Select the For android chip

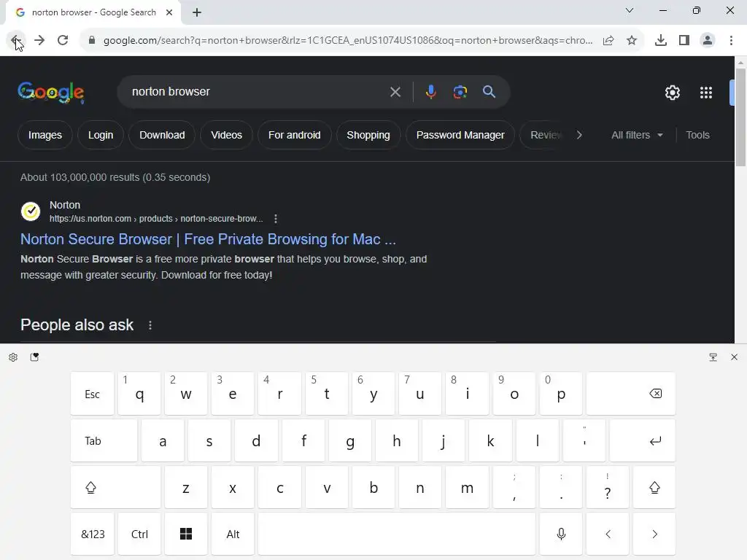tap(295, 135)
